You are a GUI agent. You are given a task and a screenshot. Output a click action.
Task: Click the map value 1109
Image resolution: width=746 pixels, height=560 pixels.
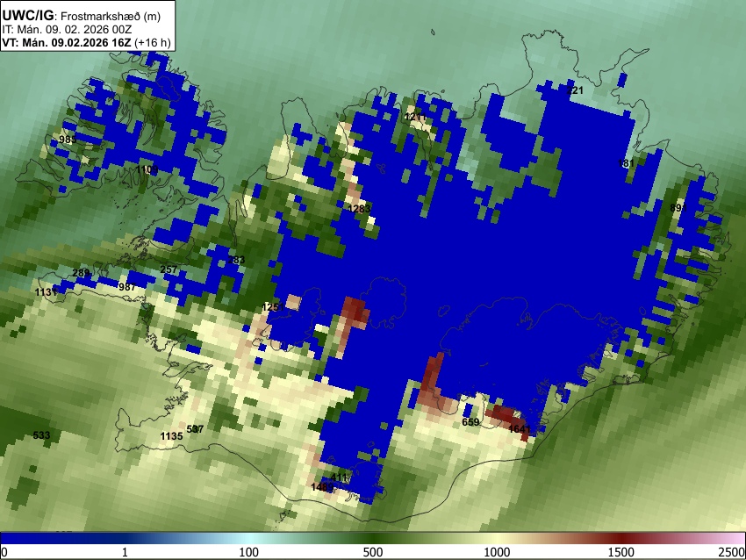pyautogui.click(x=147, y=169)
